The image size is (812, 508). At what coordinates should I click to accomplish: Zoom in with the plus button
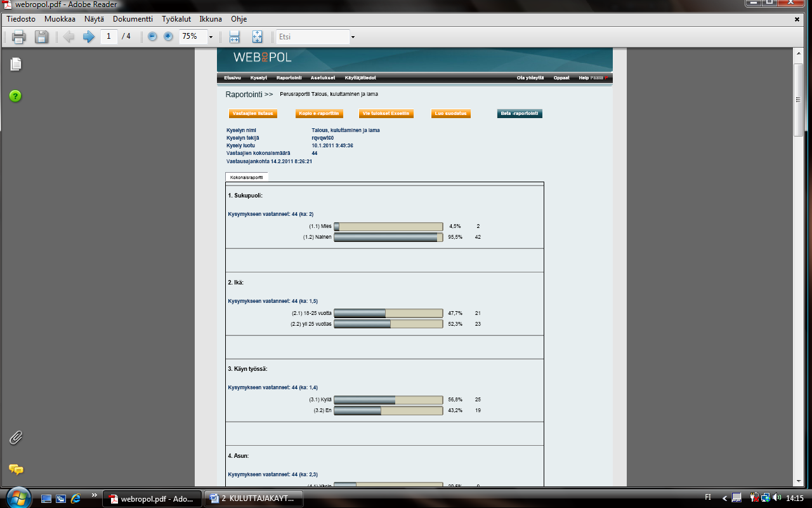click(168, 37)
